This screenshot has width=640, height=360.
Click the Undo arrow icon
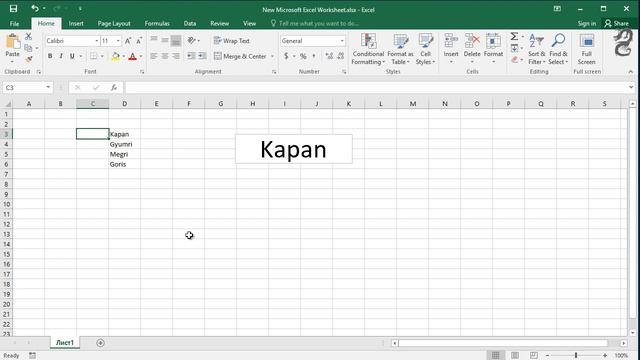click(x=35, y=8)
